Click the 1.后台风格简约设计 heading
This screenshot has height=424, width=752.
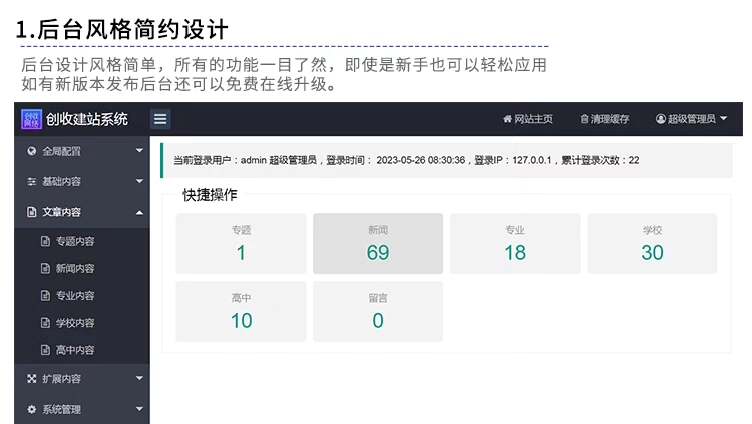(x=122, y=29)
